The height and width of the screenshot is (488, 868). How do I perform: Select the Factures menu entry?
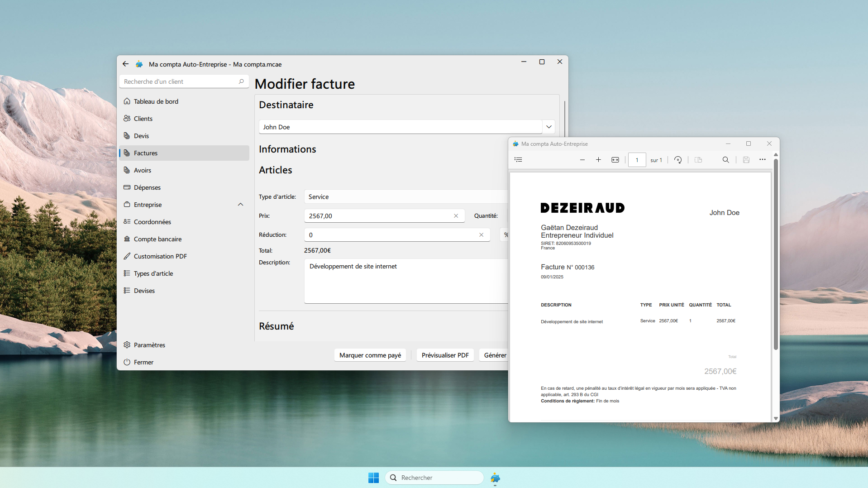[x=145, y=153]
